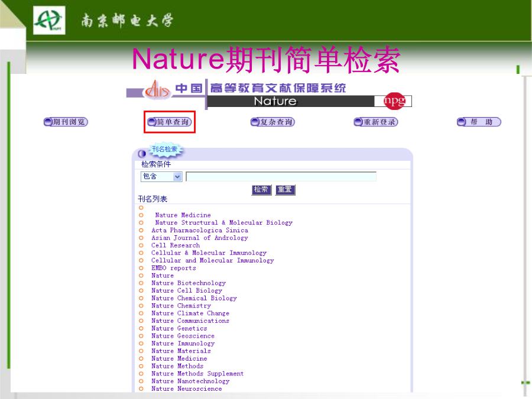Open the Nature Genetics link

pyautogui.click(x=179, y=329)
